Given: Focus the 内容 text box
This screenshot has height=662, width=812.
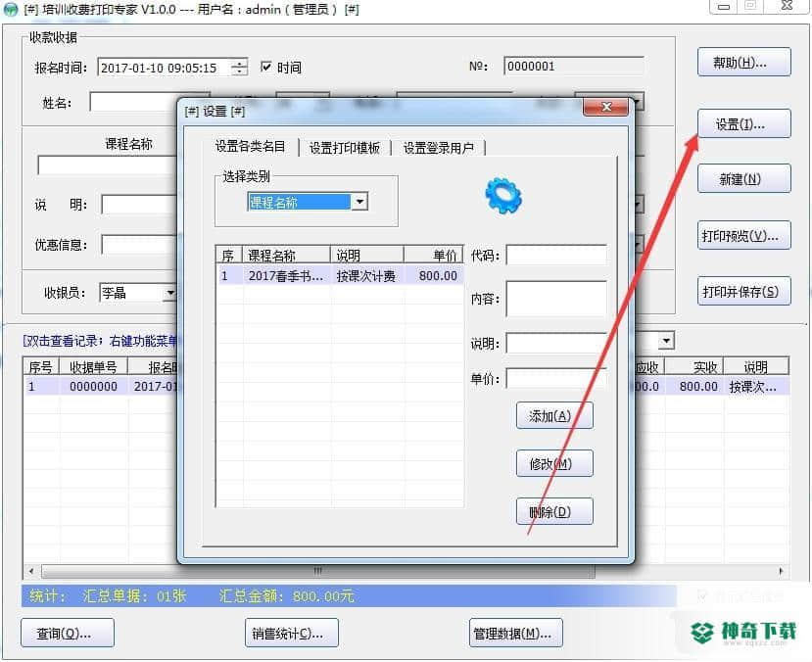Looking at the screenshot, I should coord(556,299).
